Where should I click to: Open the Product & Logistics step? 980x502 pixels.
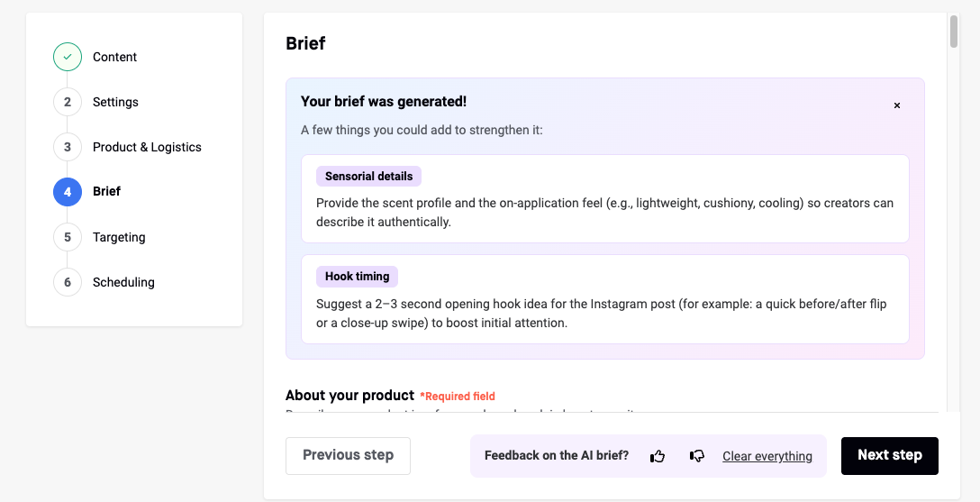[x=147, y=147]
